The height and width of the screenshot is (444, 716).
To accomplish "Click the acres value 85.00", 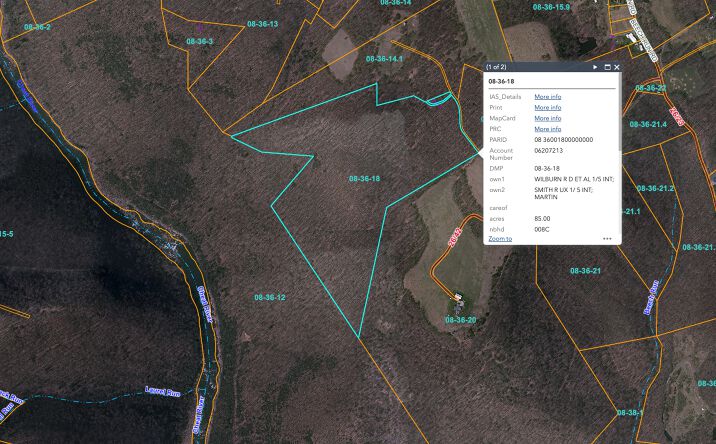I will [542, 219].
